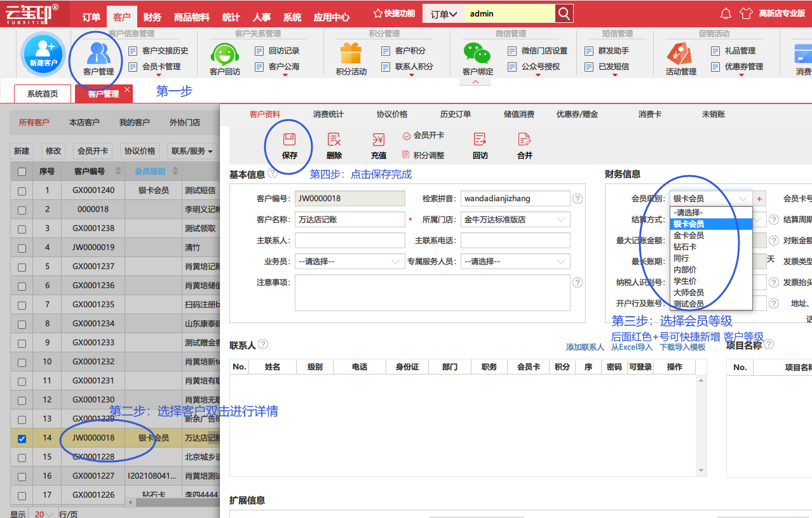This screenshot has height=518, width=812.
Task: Open the 会员级别 combo box
Action: (x=711, y=199)
